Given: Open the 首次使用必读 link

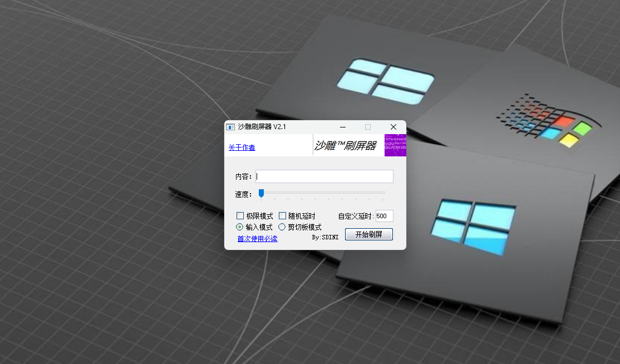Looking at the screenshot, I should tap(258, 239).
